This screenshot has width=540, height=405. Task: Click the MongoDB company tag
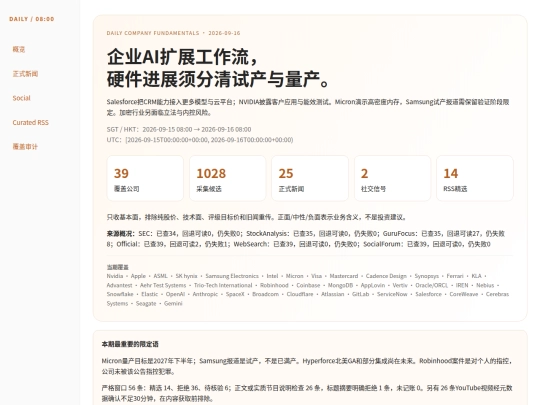(340, 285)
